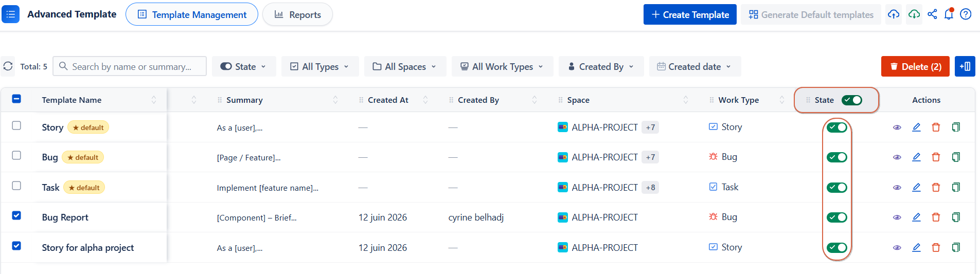Viewport: 980px width, 274px height.
Task: Duplicate the Bug Report template
Action: (x=956, y=217)
